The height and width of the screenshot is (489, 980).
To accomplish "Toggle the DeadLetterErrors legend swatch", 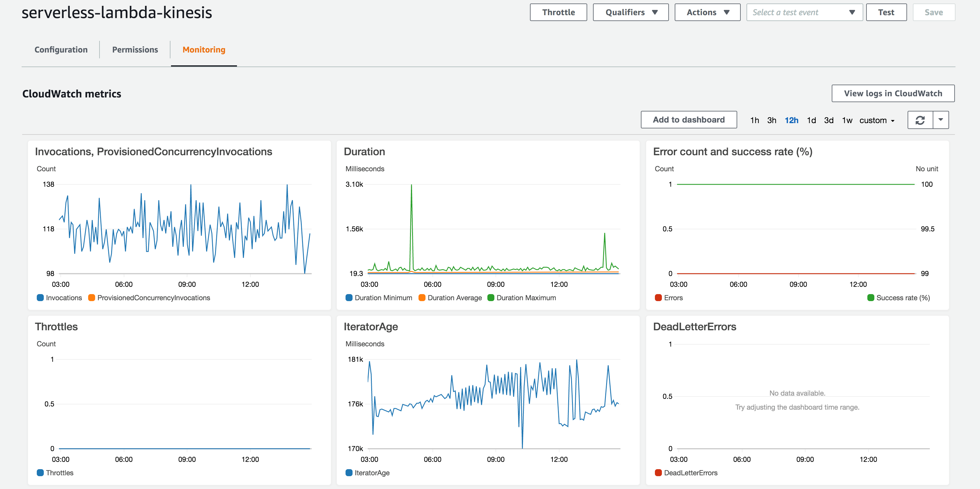I will pos(658,473).
